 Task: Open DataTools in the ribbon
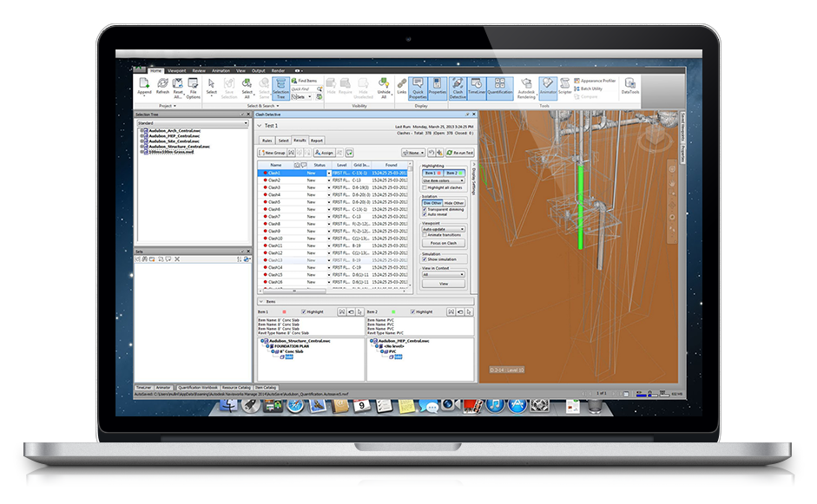[630, 87]
